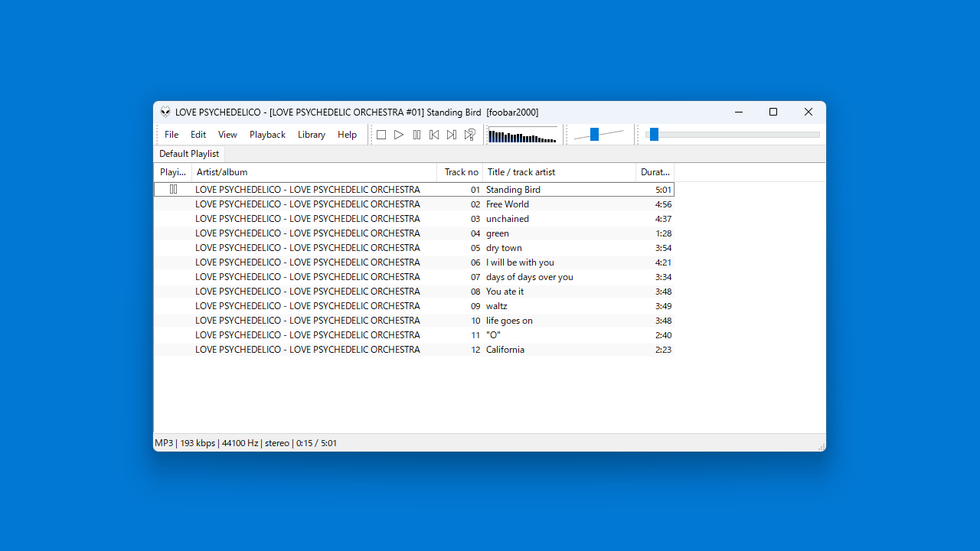Open the Playback menu
The height and width of the screenshot is (551, 980).
pyautogui.click(x=267, y=135)
